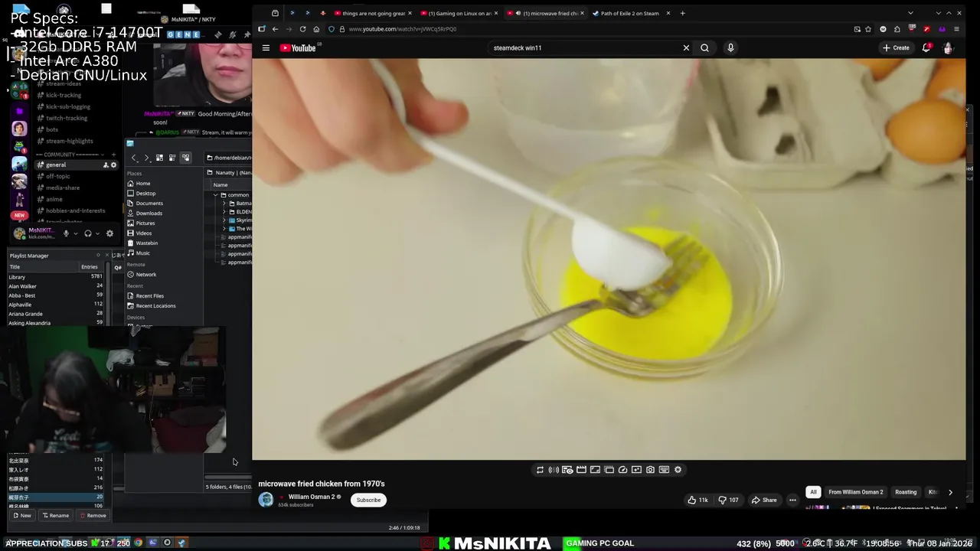Open Downloads in file manager Places
This screenshot has height=551, width=980.
pyautogui.click(x=149, y=214)
